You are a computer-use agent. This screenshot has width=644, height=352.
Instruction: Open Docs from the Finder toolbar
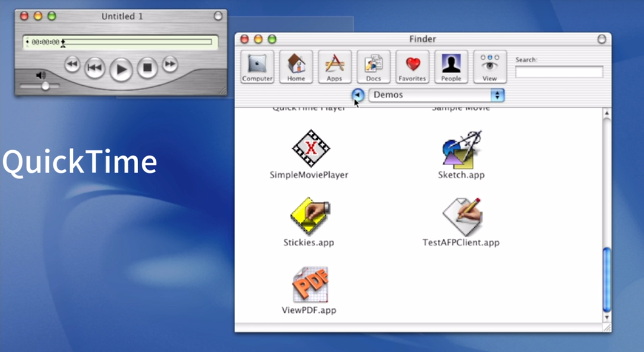coord(373,67)
